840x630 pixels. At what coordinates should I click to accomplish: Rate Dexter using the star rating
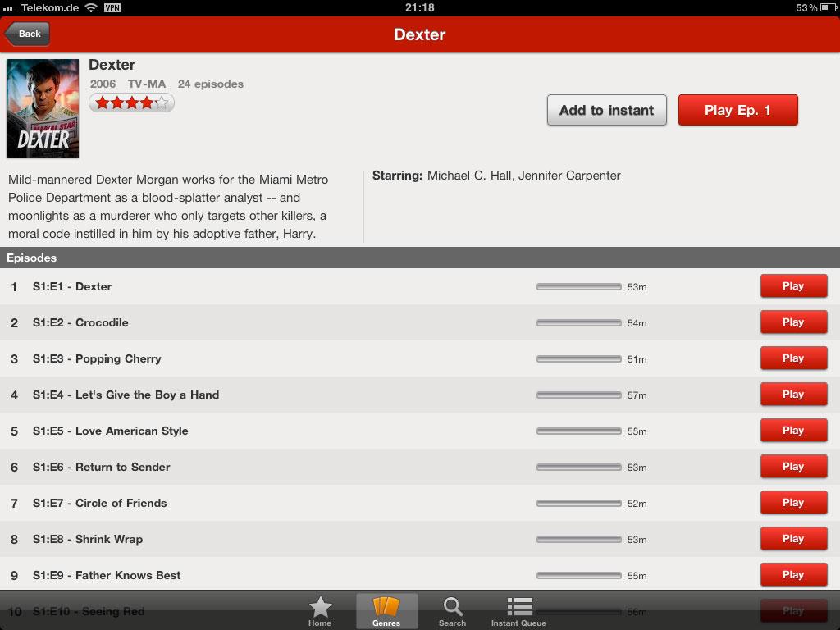(132, 103)
